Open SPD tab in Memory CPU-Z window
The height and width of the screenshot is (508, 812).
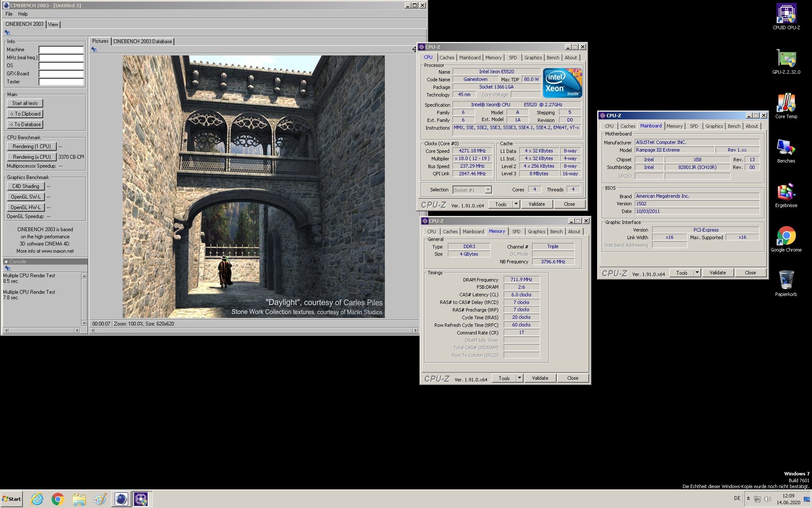pos(516,232)
